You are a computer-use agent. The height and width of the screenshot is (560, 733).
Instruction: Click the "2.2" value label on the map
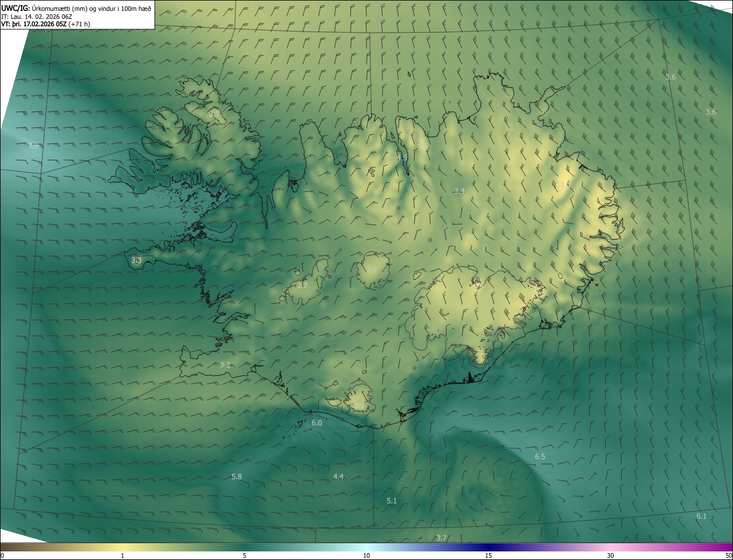(372, 270)
